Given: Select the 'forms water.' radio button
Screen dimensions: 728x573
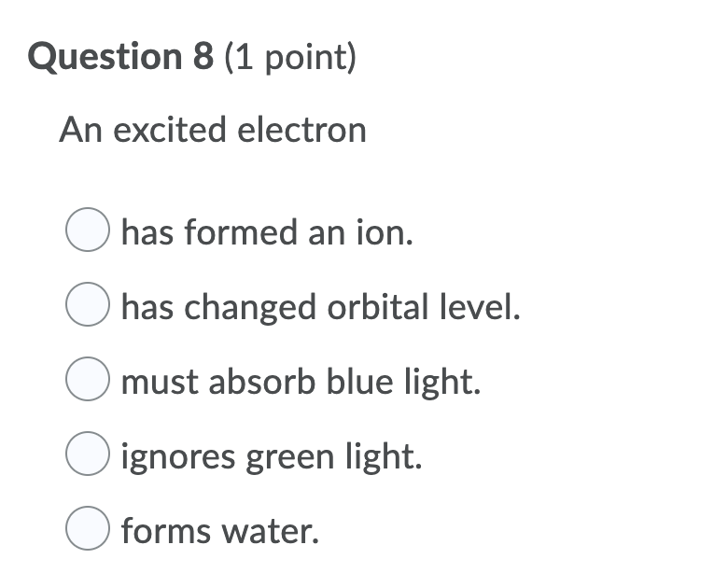Looking at the screenshot, I should [x=86, y=531].
